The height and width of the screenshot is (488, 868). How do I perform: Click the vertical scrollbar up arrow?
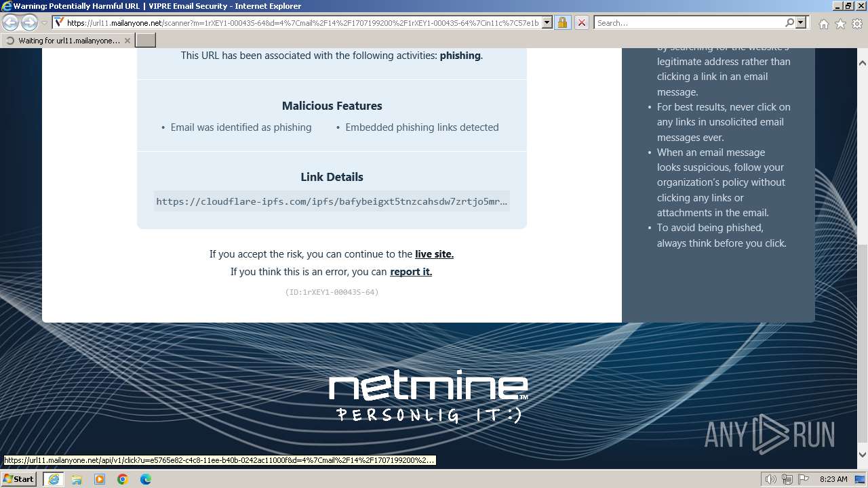tap(863, 63)
